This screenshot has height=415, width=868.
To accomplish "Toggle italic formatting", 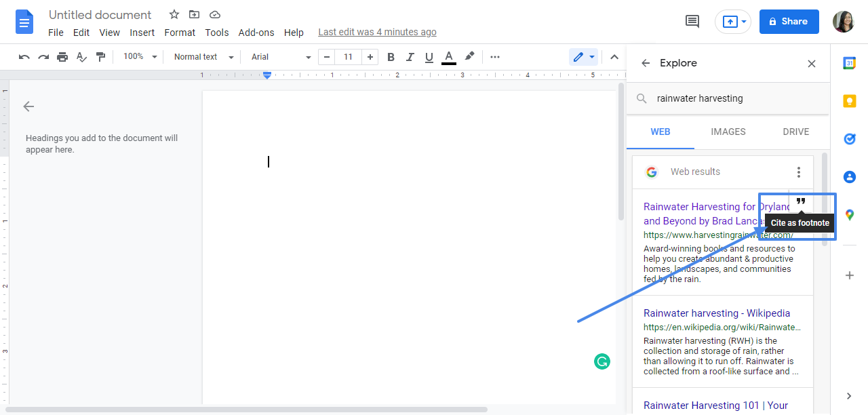I will 410,57.
